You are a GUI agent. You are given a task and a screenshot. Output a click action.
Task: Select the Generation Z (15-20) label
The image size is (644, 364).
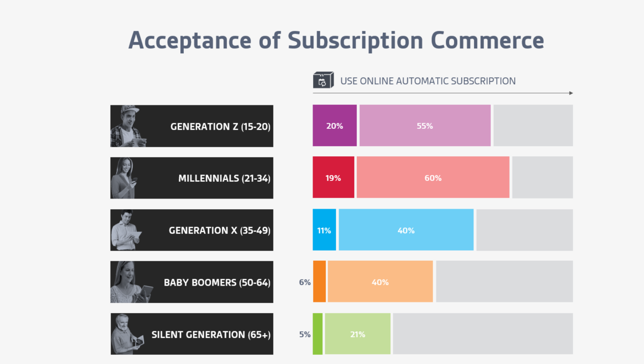click(x=220, y=126)
